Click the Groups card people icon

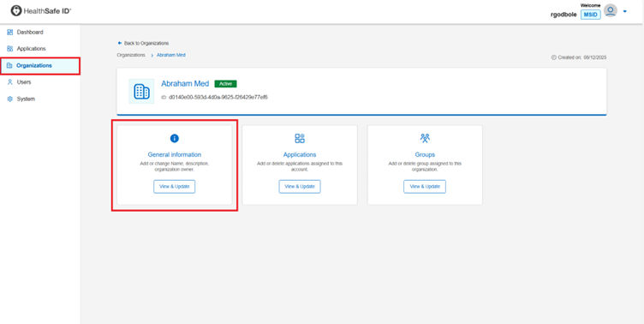click(x=425, y=139)
